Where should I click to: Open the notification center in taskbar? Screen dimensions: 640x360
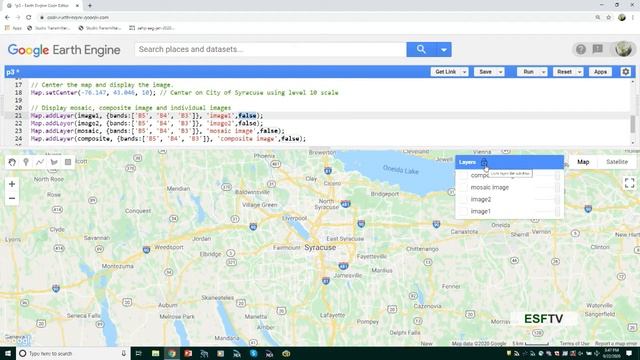coord(629,353)
